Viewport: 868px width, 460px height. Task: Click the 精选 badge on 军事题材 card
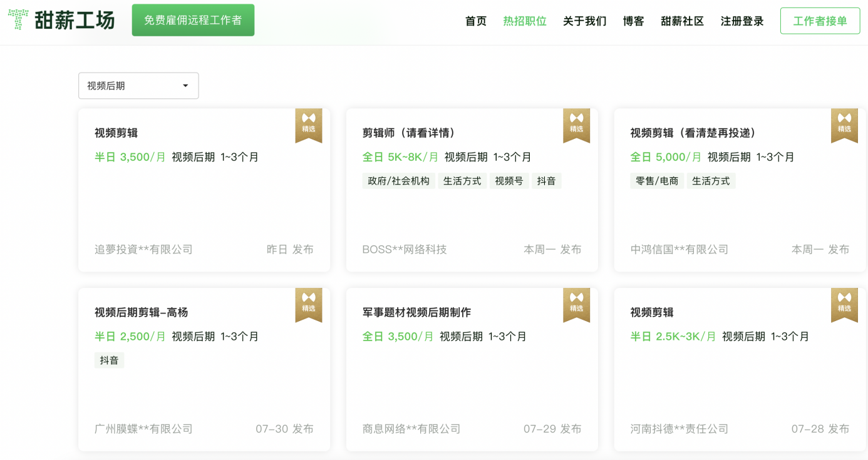[x=577, y=305]
